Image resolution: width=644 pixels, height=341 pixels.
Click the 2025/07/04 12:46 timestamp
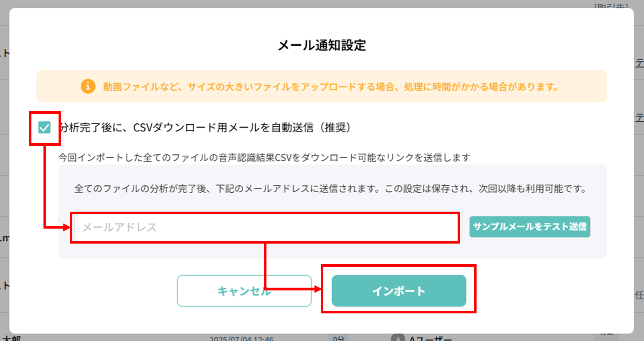click(x=241, y=338)
